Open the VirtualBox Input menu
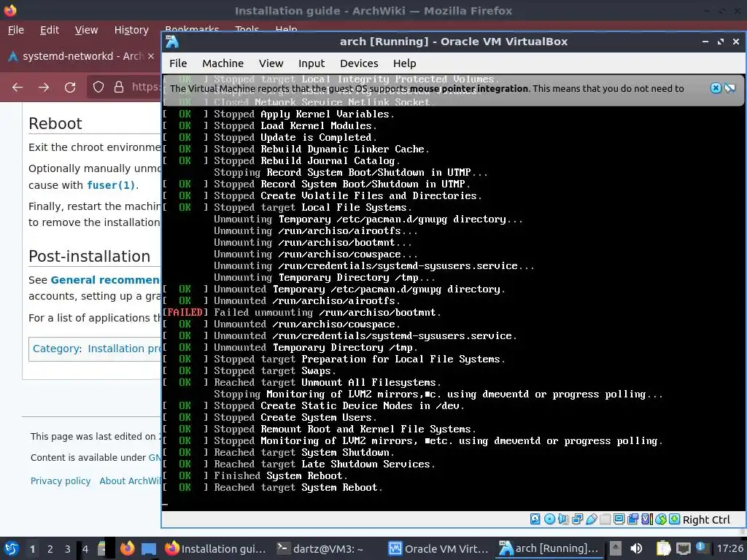 pyautogui.click(x=311, y=63)
